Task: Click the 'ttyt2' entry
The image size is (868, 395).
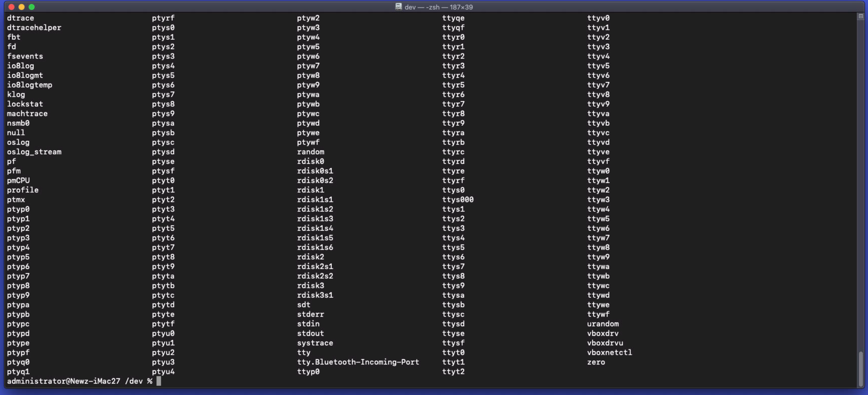Action: [x=453, y=371]
